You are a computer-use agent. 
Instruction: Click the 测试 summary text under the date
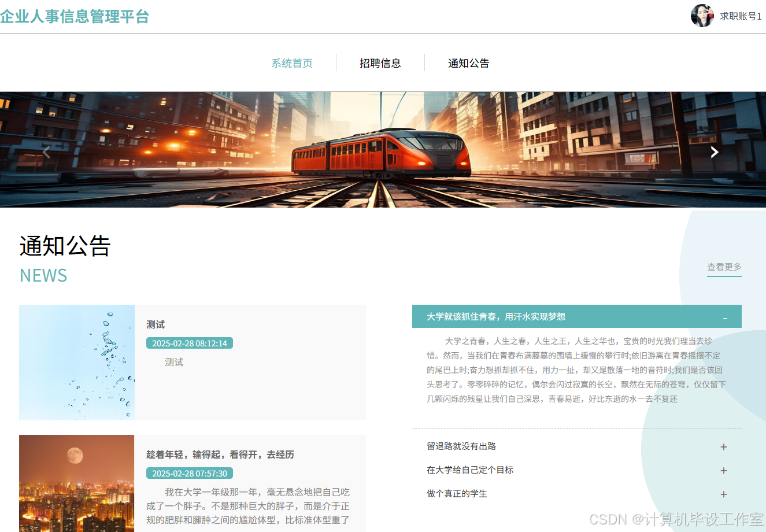tap(174, 362)
